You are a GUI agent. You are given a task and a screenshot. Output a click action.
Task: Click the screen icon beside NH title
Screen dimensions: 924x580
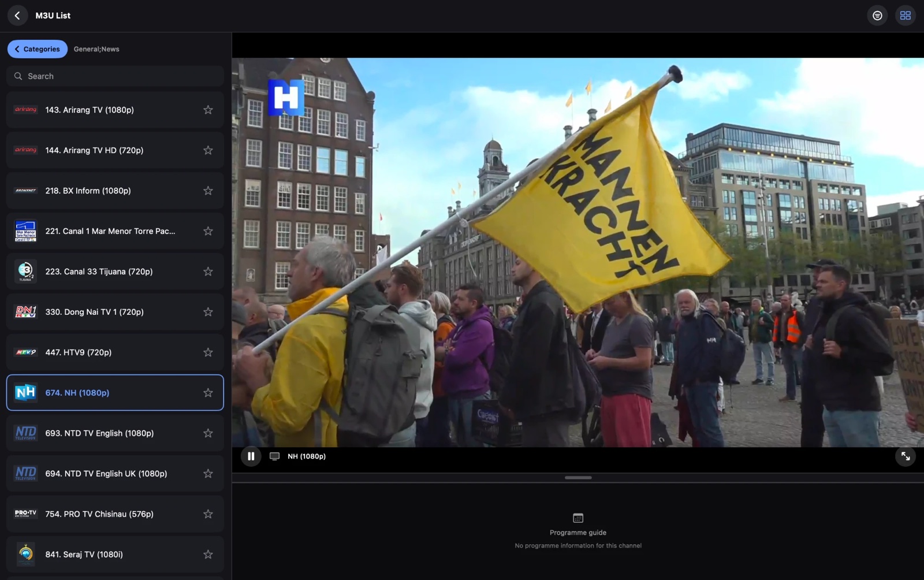[275, 456]
